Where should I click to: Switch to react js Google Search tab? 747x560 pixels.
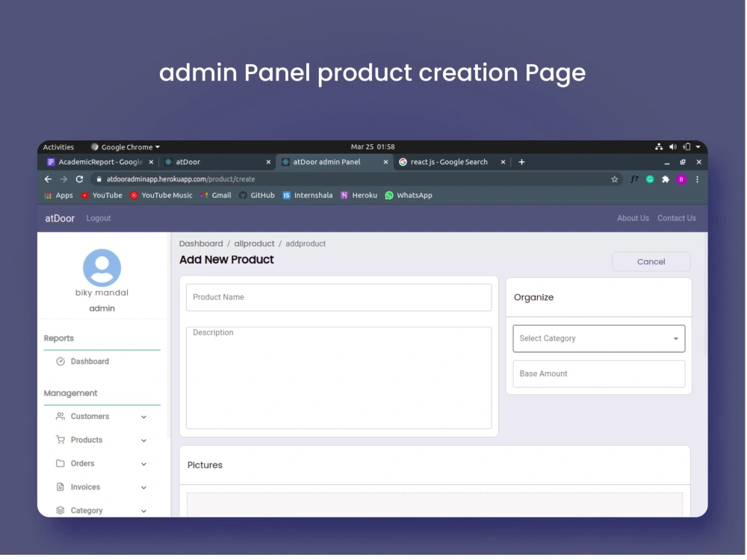[452, 162]
